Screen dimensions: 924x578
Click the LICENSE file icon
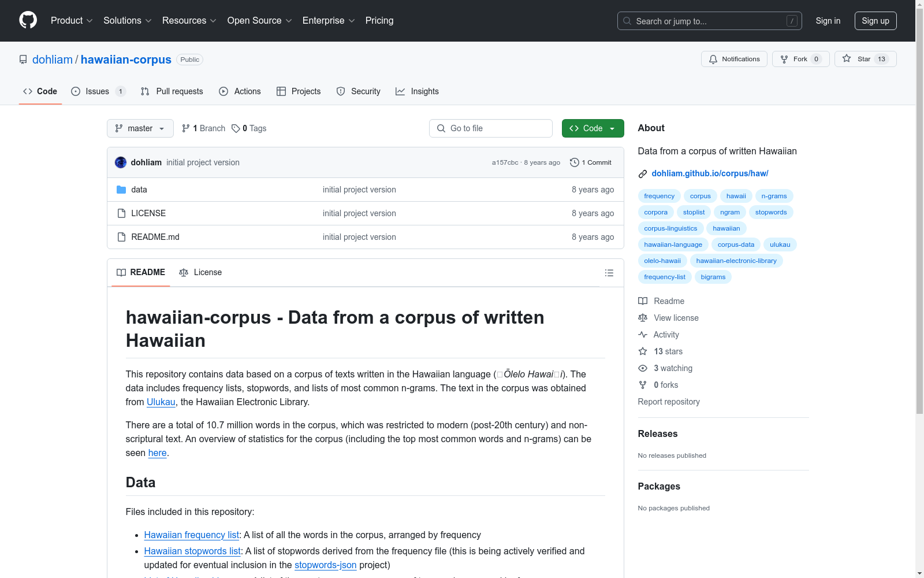click(x=121, y=213)
